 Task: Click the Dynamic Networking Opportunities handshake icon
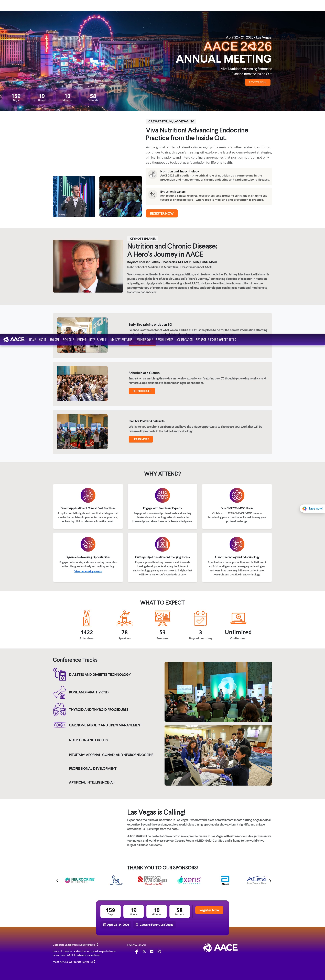[x=88, y=544]
